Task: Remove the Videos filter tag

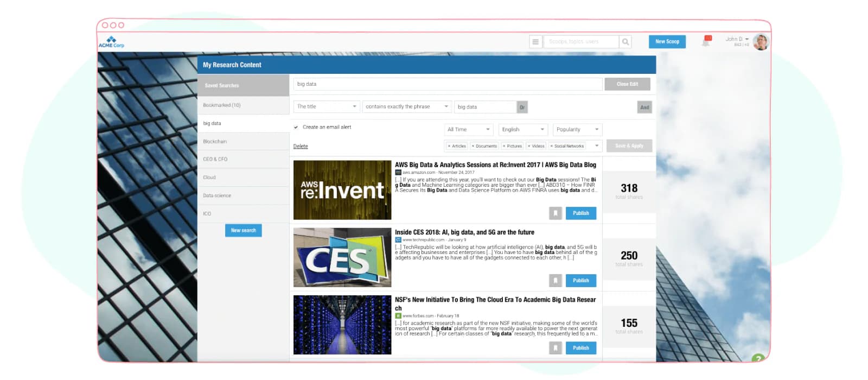Action: pos(529,146)
